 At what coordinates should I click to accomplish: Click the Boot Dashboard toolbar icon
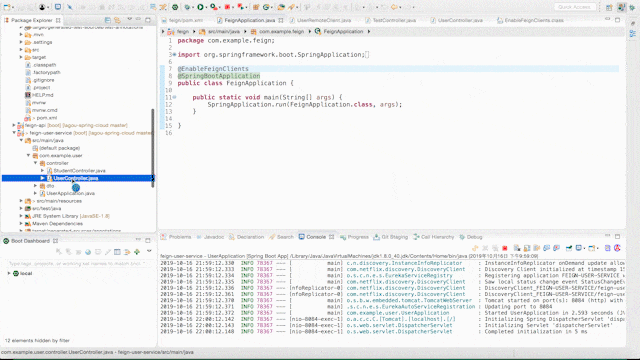(175, 7)
